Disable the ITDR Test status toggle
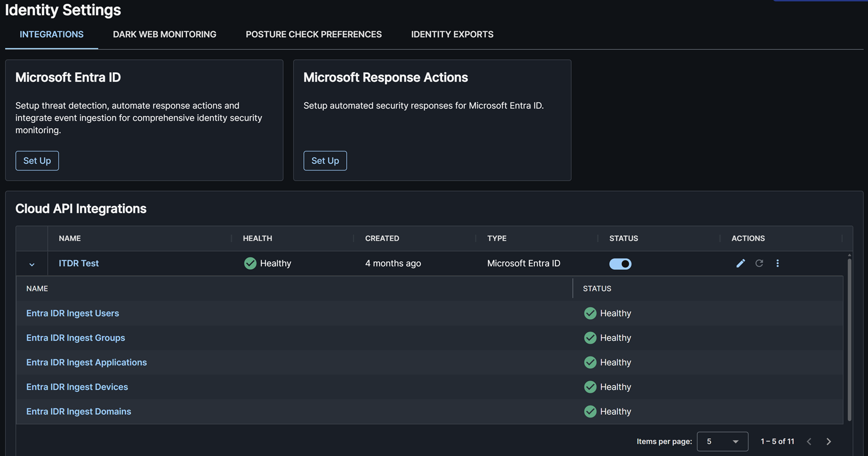 coord(620,264)
